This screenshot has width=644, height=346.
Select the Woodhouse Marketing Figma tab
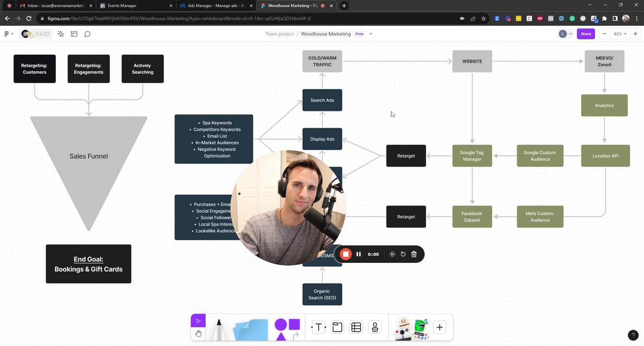tap(296, 6)
